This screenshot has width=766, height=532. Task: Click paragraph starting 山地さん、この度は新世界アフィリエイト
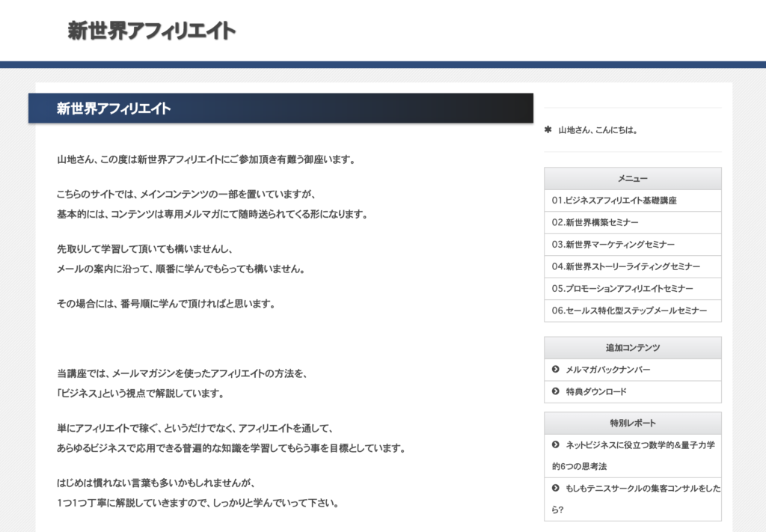206,159
